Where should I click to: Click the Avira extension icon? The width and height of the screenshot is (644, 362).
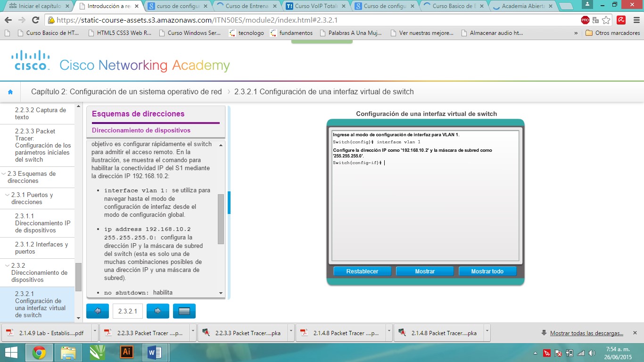(x=621, y=20)
